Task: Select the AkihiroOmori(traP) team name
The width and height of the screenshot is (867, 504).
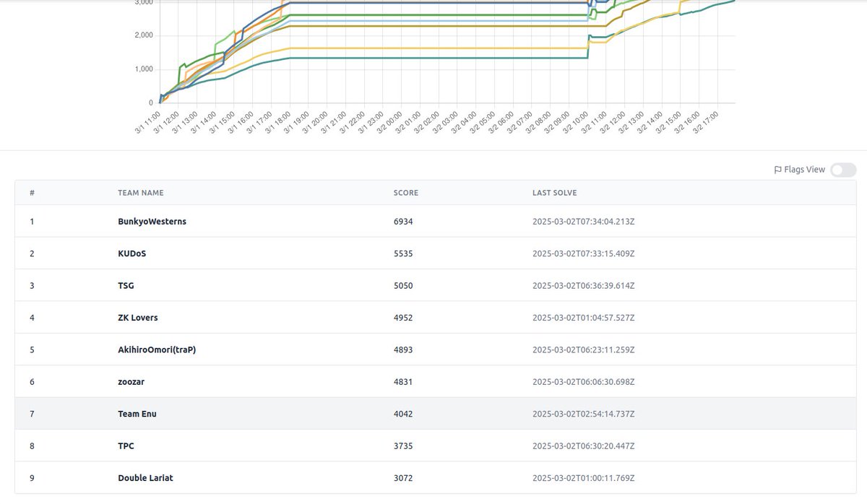Action: pos(157,349)
